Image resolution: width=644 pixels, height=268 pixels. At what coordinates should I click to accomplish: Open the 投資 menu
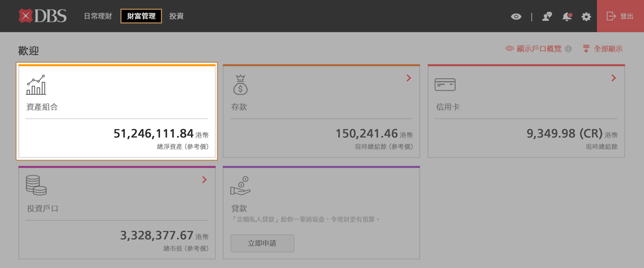click(176, 16)
